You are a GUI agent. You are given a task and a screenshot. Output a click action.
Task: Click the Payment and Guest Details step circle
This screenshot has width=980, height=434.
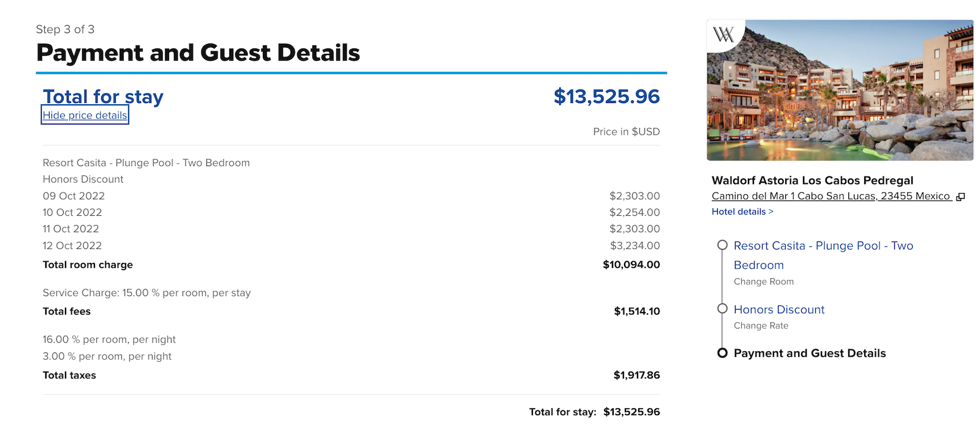click(723, 353)
